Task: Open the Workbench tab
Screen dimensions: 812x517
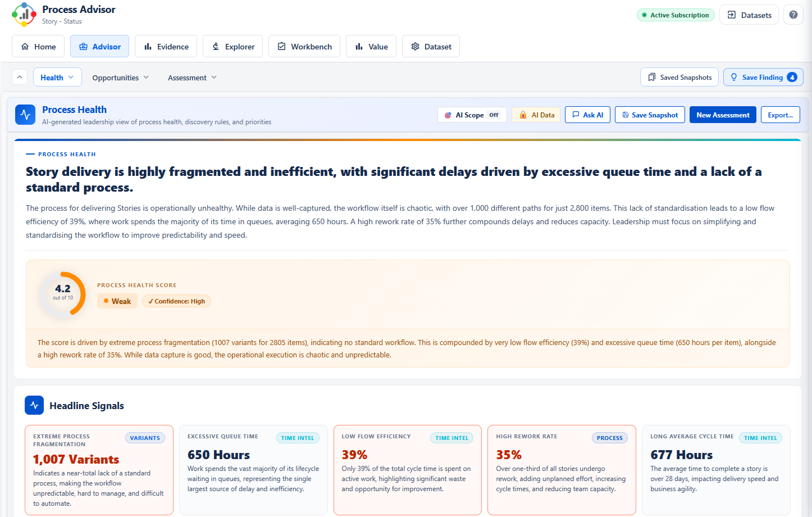Action: tap(304, 47)
